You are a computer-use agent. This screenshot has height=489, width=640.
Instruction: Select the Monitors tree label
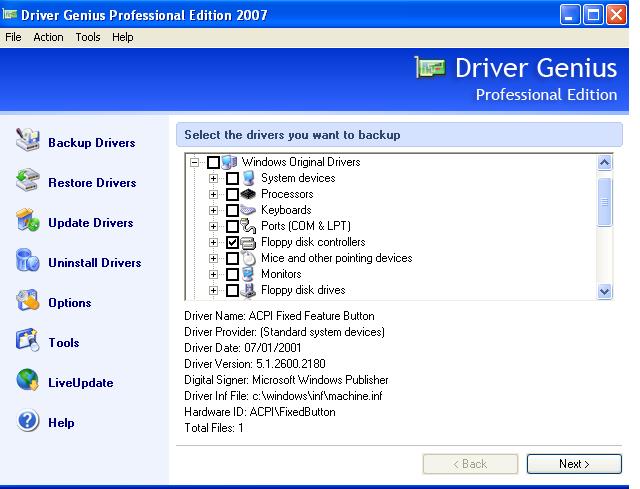tap(281, 274)
